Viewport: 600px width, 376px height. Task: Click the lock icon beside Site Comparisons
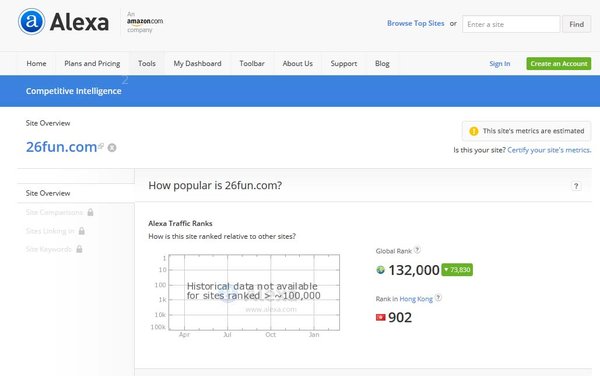pos(90,212)
